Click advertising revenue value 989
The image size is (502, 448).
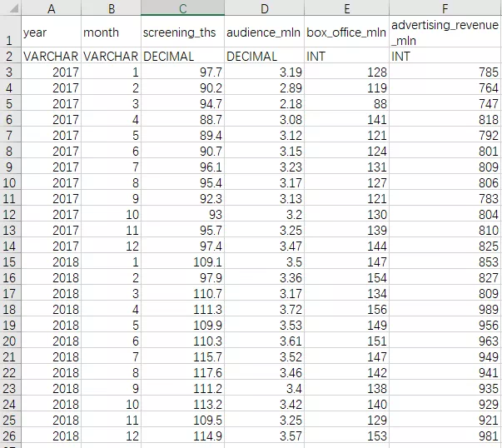pos(445,309)
